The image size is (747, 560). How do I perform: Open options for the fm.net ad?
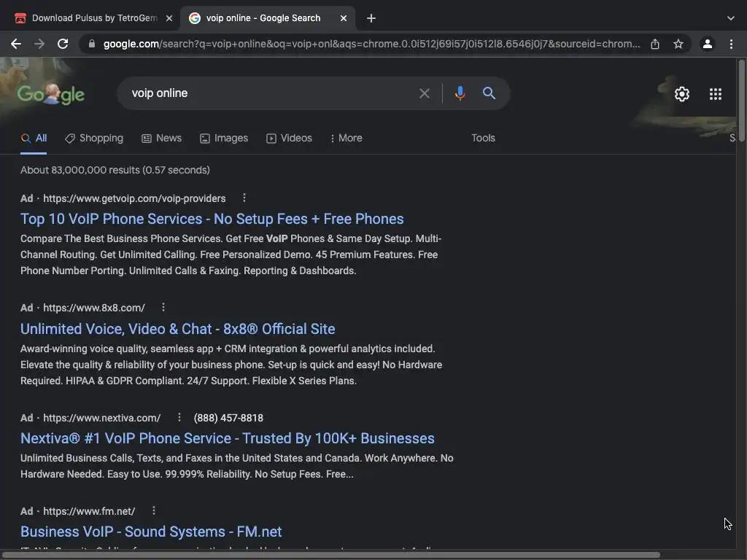[x=153, y=510]
